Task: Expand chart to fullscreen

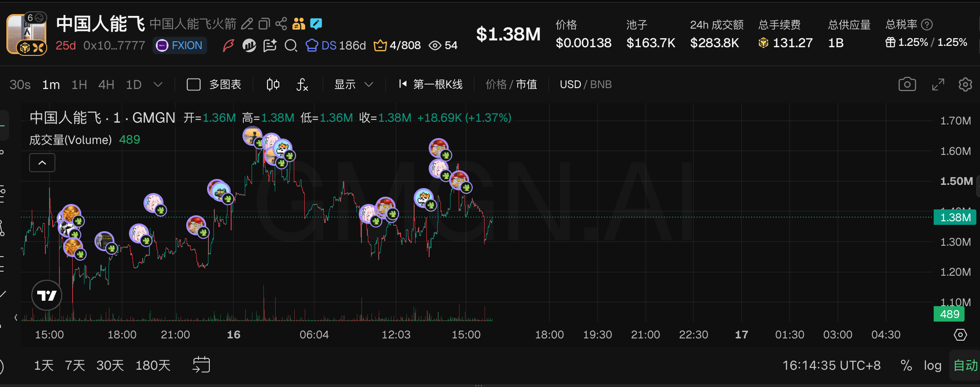Action: click(938, 84)
